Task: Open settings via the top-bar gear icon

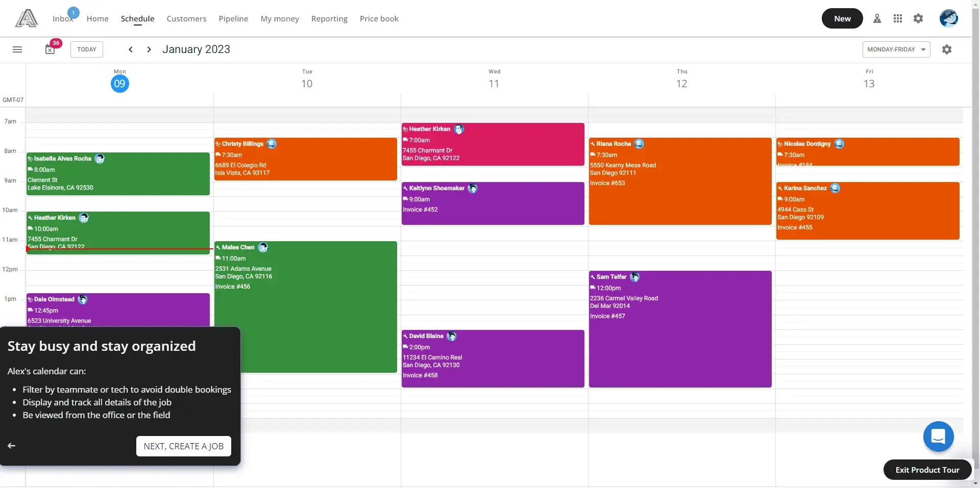Action: point(918,18)
